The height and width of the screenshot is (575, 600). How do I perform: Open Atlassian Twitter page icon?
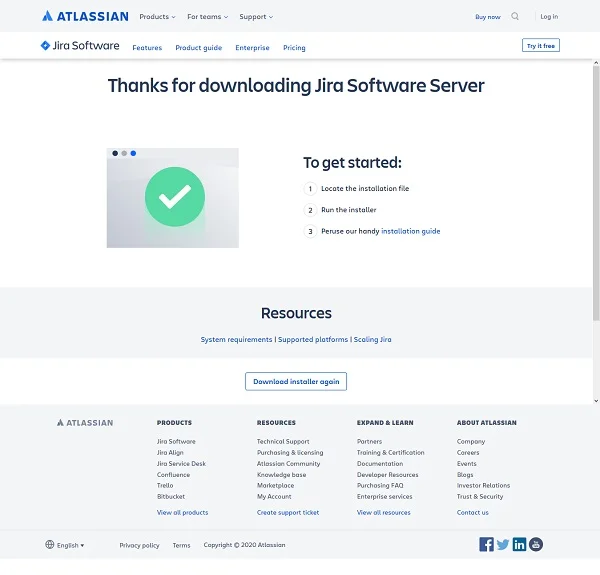(503, 544)
